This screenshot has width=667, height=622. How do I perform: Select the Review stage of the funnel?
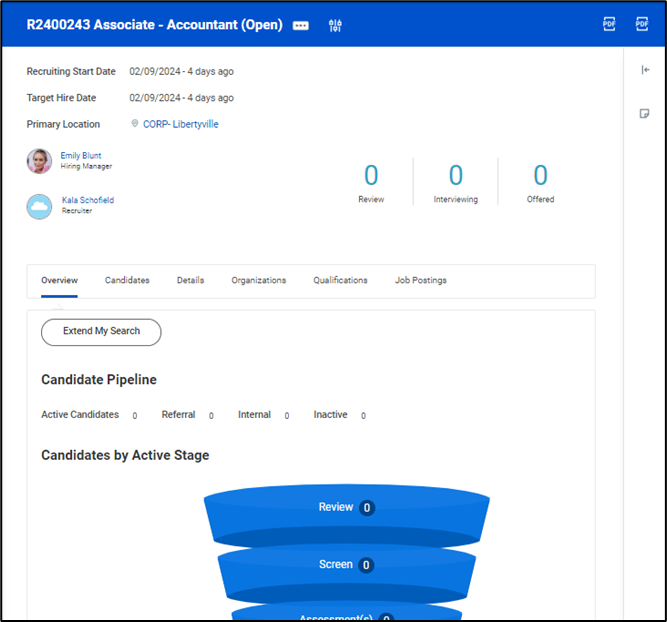tap(346, 508)
